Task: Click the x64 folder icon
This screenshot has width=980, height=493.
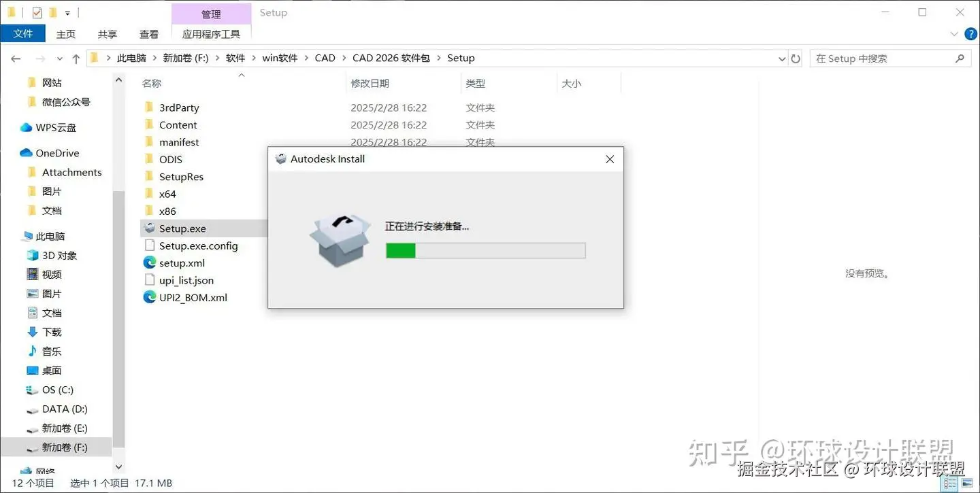Action: pos(150,194)
